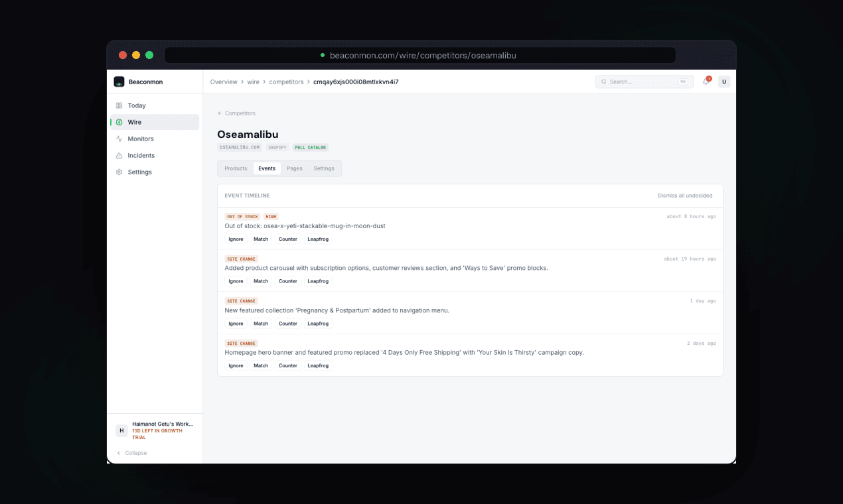Collapse the sidebar with Collapse arrow
The width and height of the screenshot is (843, 504).
pyautogui.click(x=131, y=453)
